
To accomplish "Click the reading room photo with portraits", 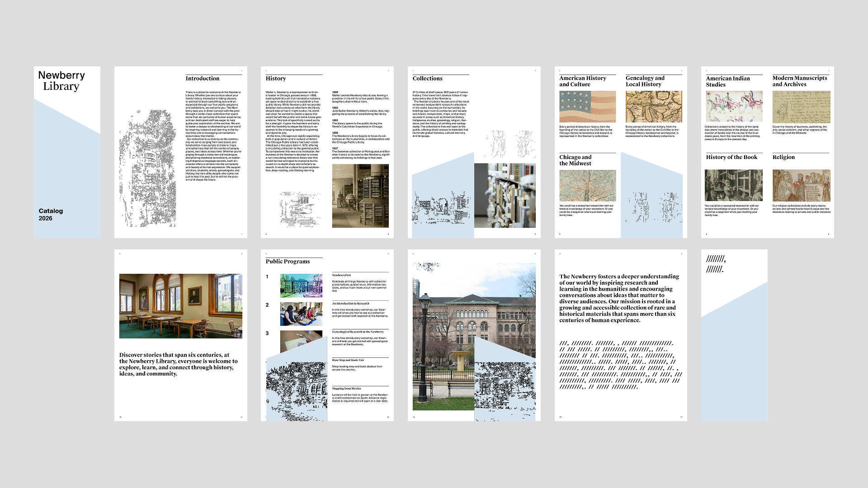I will point(180,306).
